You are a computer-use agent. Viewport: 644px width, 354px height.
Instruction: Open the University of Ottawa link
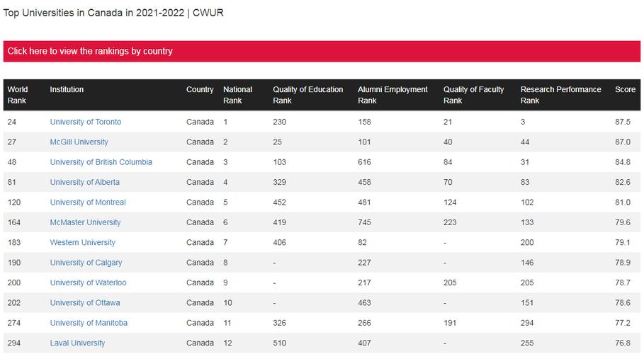[85, 303]
